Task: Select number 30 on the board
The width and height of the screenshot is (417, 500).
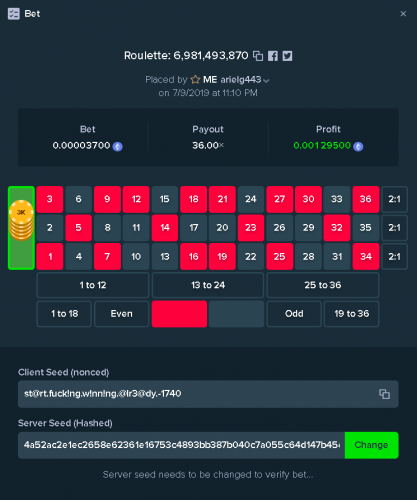Action: [x=308, y=199]
